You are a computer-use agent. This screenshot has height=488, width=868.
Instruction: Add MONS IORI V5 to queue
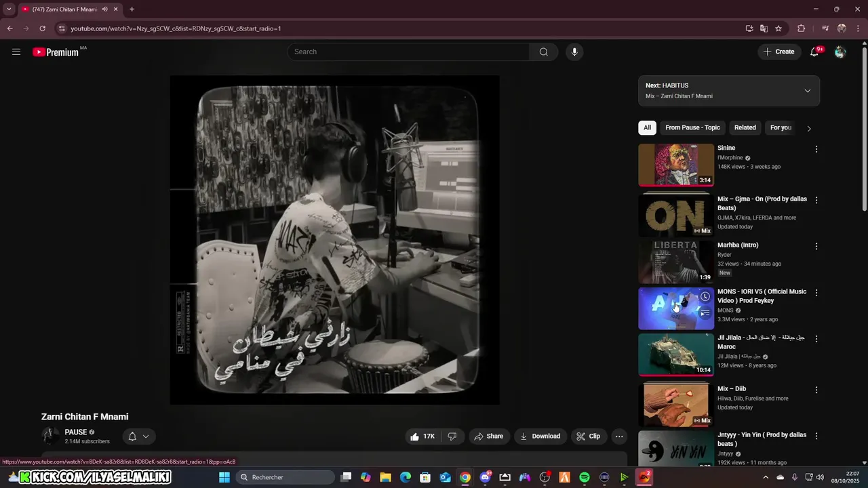coord(705,313)
